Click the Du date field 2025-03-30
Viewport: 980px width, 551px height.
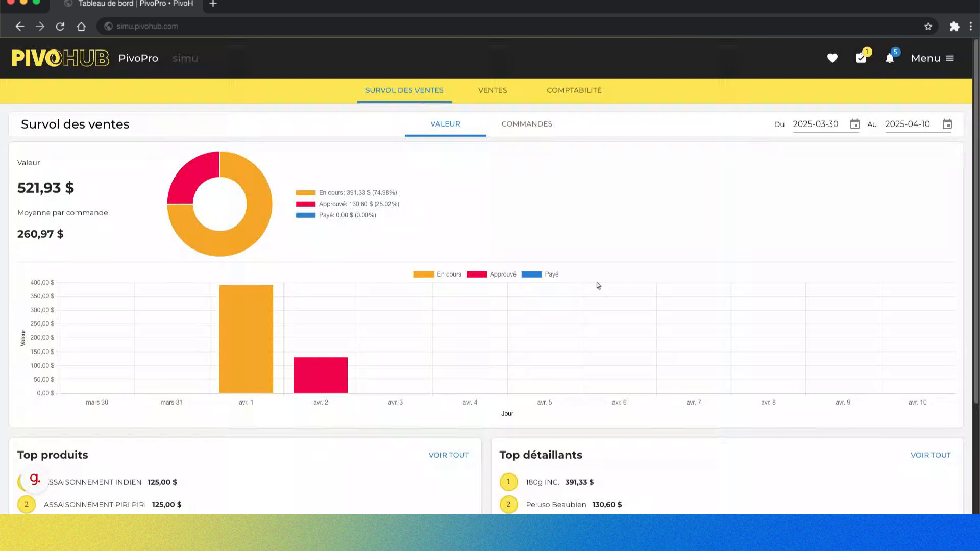816,124
